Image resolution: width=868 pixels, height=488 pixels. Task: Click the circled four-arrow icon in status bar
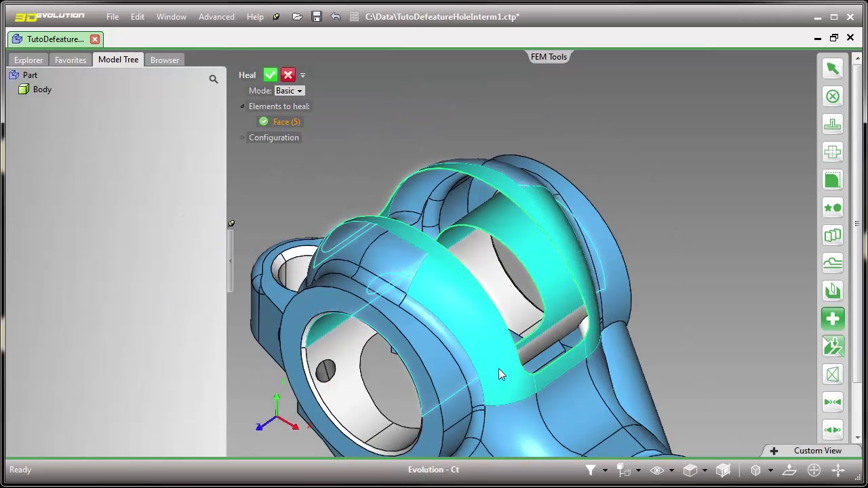click(814, 470)
